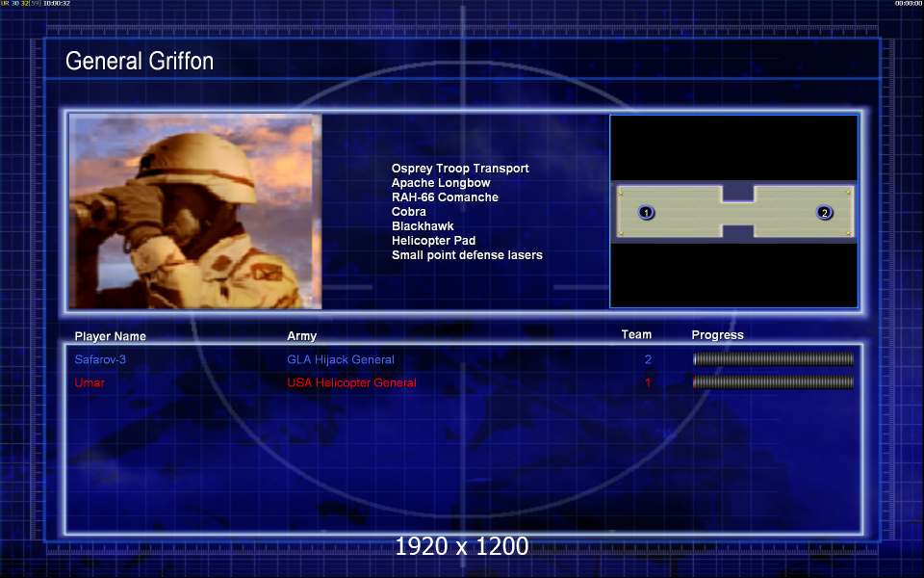Click Apache Longbow entry
Image resolution: width=924 pixels, height=578 pixels.
pyautogui.click(x=441, y=183)
